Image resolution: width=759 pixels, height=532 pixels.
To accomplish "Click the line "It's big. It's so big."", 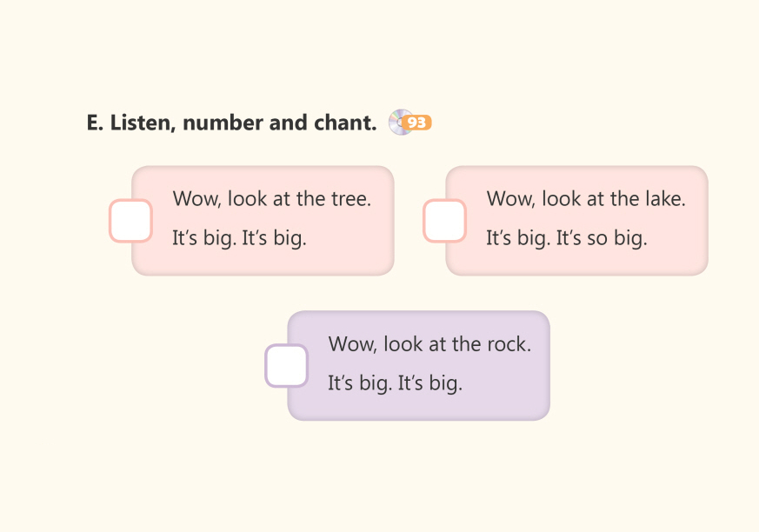I will pyautogui.click(x=566, y=238).
